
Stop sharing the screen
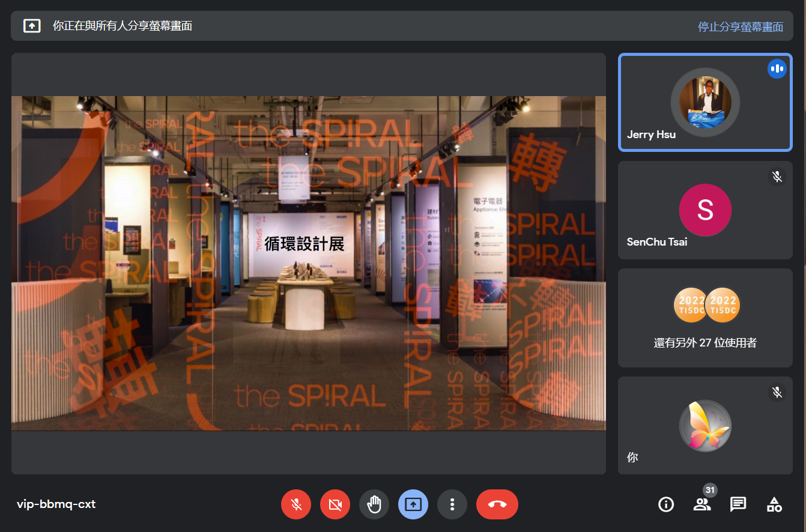pyautogui.click(x=740, y=26)
